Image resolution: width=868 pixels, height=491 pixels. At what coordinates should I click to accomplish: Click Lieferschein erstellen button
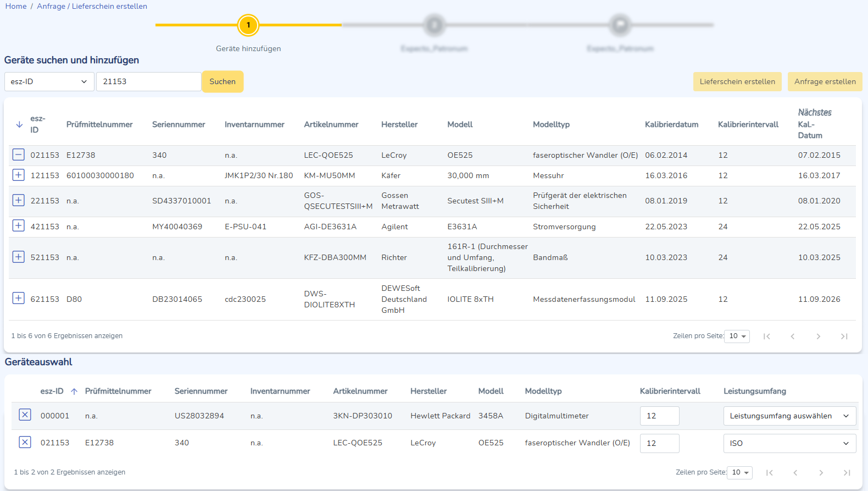click(737, 81)
